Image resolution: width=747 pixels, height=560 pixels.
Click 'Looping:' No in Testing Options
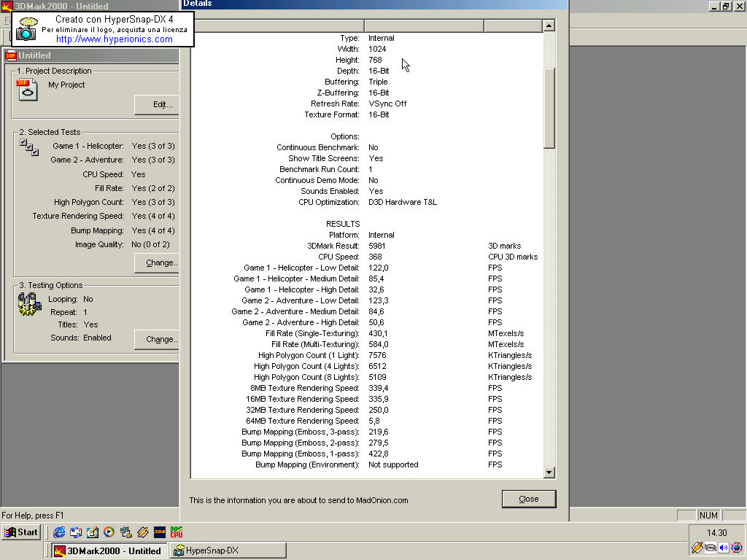coord(71,299)
